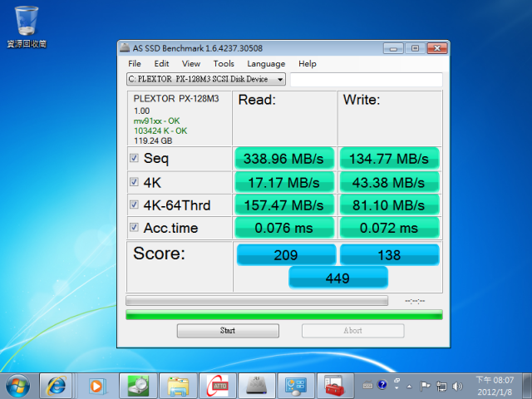Toggle the 4K-64Thrd test checkbox
Viewport: 532px width, 399px height.
coord(135,204)
